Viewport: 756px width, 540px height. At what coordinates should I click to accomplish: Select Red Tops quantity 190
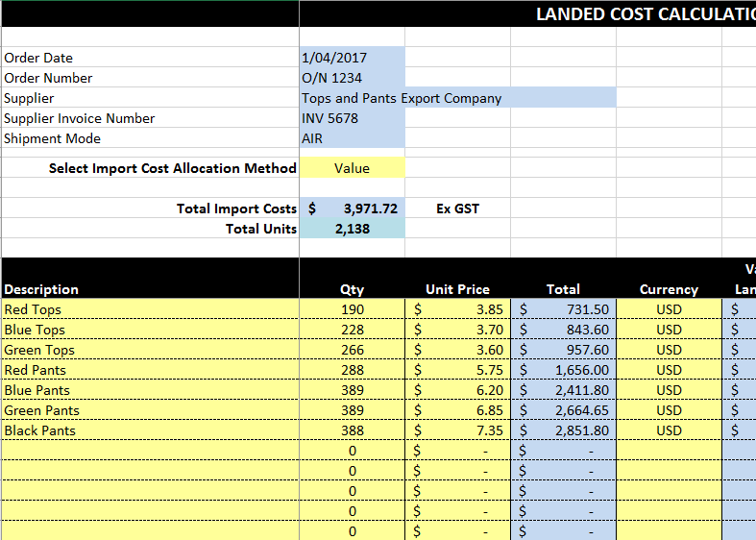point(352,309)
